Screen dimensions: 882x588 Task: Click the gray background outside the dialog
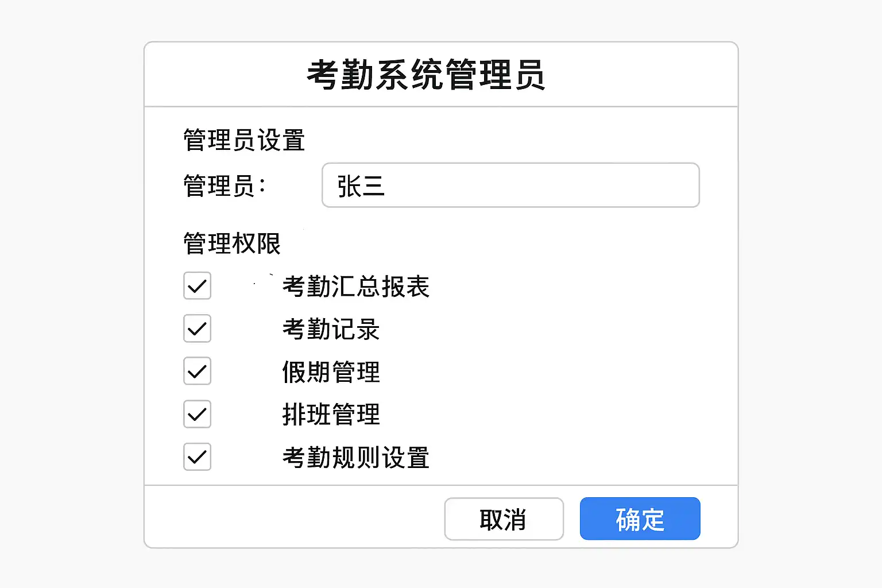coord(69,287)
